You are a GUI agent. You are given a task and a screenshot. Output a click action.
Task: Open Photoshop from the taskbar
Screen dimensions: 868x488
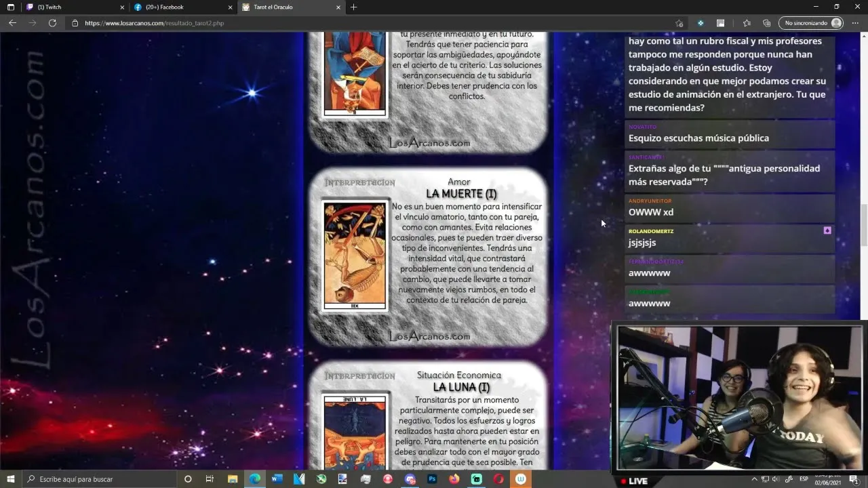(x=432, y=479)
